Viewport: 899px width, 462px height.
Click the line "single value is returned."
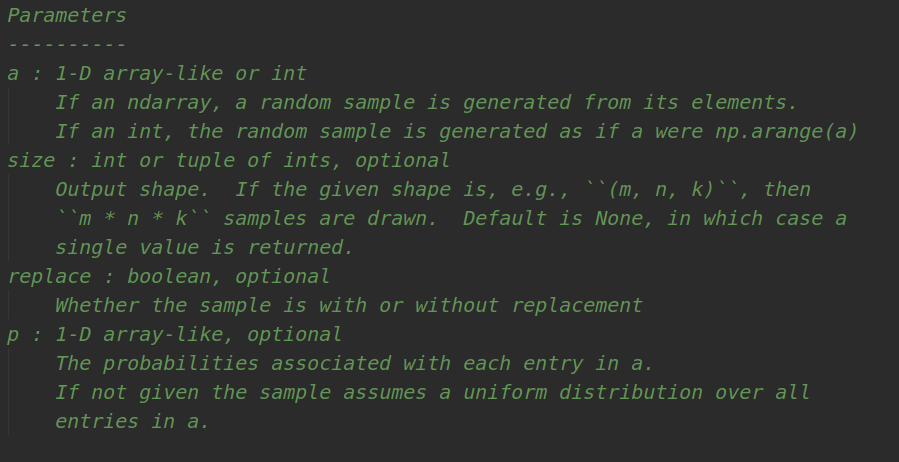pyautogui.click(x=204, y=248)
